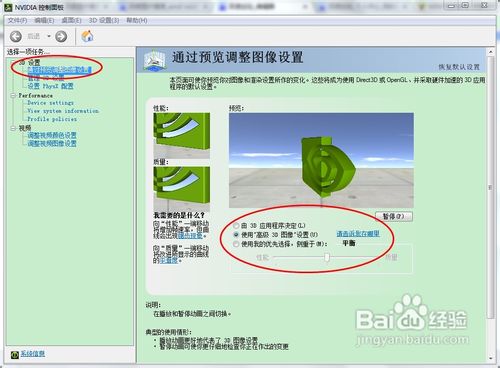Viewport: 500px width, 368px height.
Task: Click the vertical scrollbar thumb
Action: coord(490,187)
